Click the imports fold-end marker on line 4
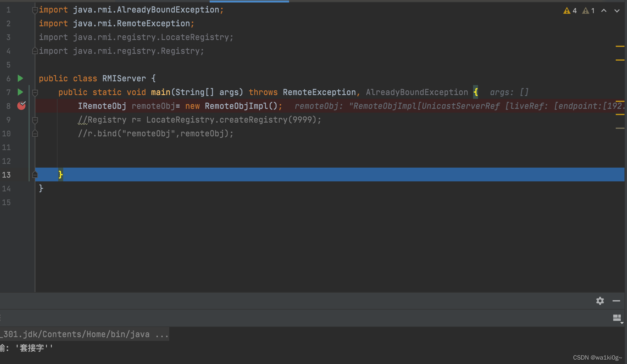 tap(35, 51)
